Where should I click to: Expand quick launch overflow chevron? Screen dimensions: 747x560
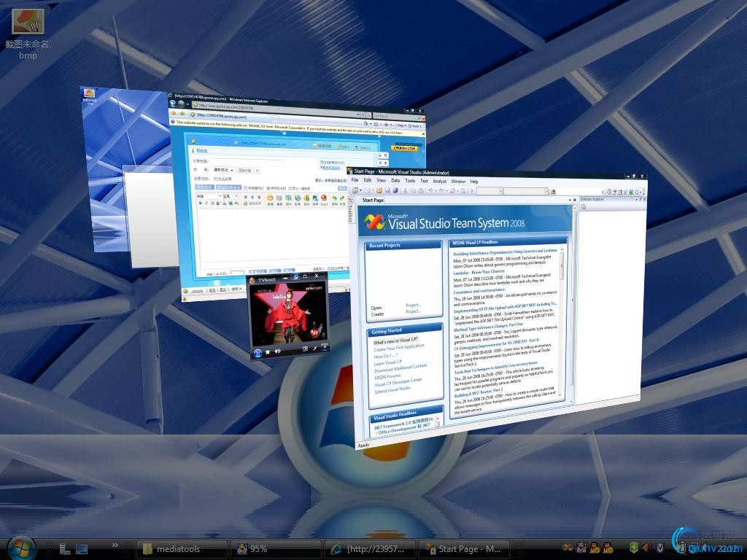(x=115, y=545)
